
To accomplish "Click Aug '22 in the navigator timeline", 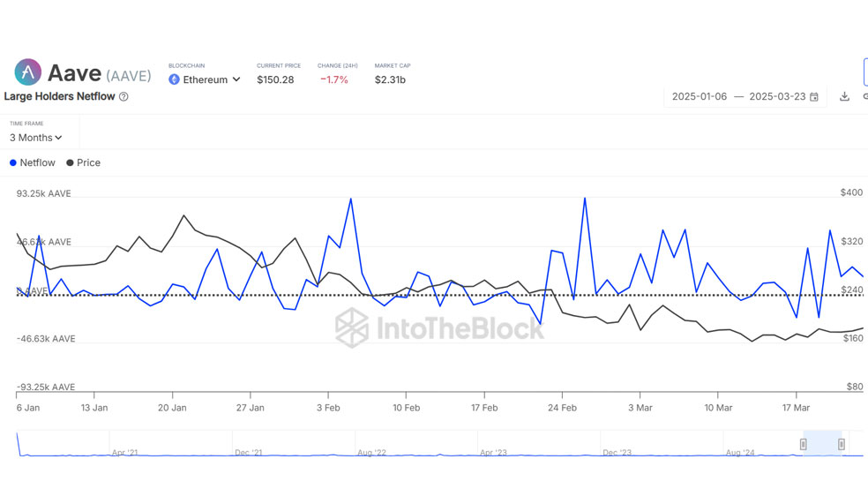I will [371, 453].
